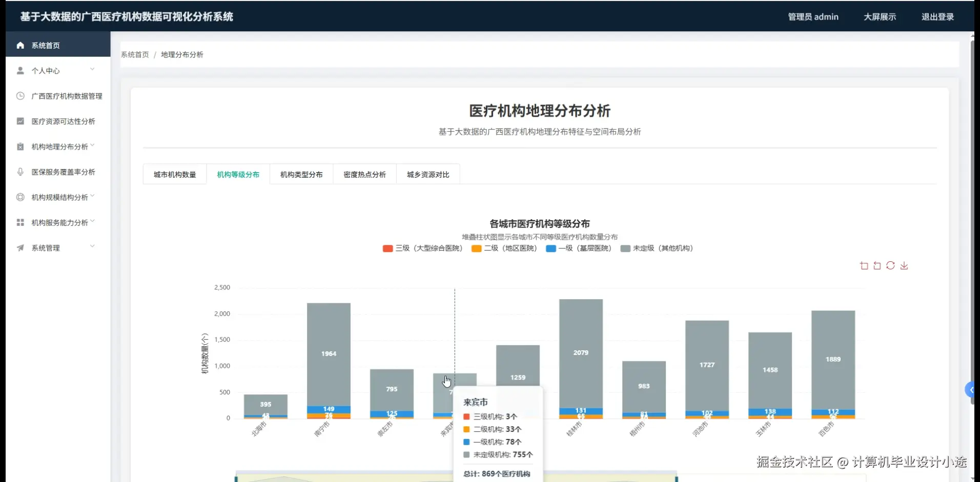This screenshot has height=482, width=980.
Task: Click the 2,500 y-axis label
Action: point(222,287)
